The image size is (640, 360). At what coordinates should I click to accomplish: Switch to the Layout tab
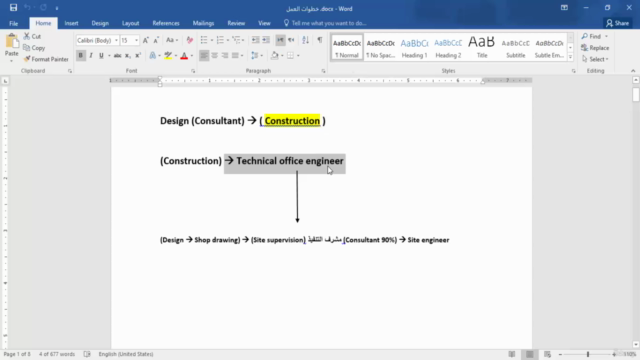pyautogui.click(x=131, y=23)
